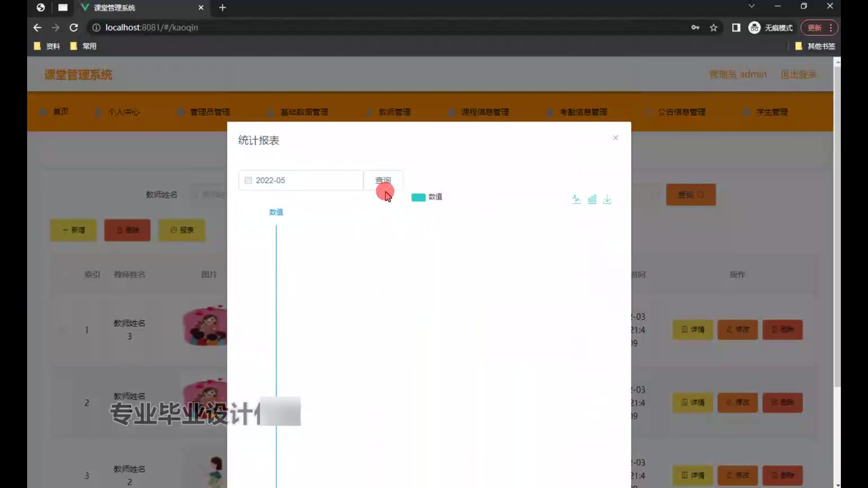The width and height of the screenshot is (868, 488).
Task: Open 管理员管理 menu item
Action: point(204,112)
